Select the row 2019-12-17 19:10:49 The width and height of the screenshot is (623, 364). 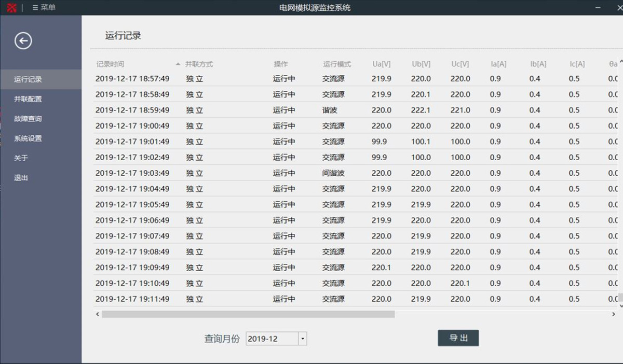[356, 283]
